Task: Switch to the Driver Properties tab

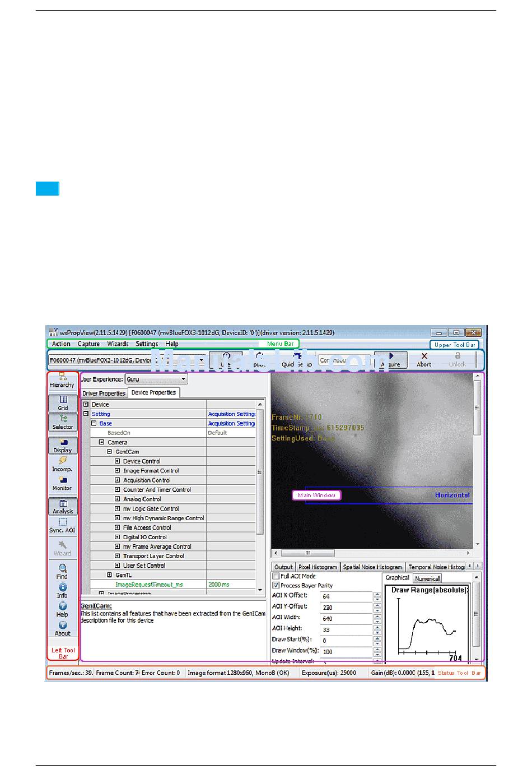Action: click(104, 393)
